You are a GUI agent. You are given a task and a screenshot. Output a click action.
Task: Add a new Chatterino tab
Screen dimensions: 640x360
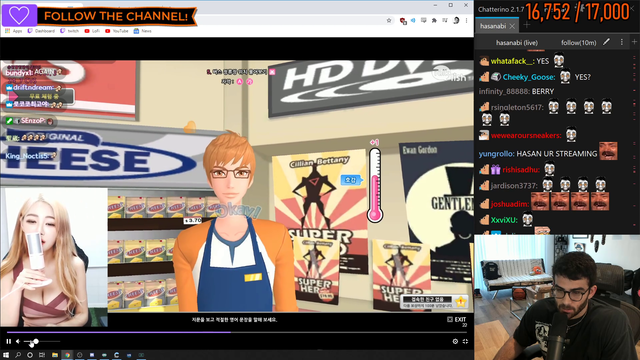point(527,25)
